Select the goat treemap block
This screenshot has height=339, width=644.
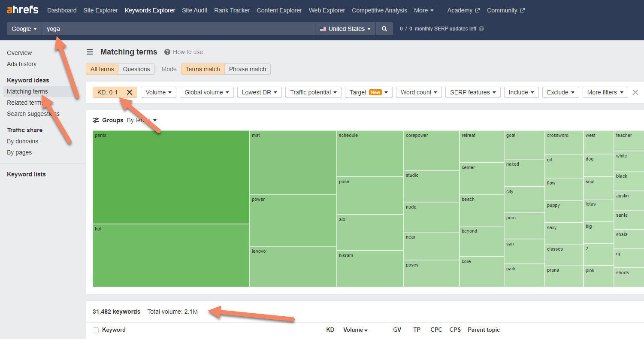524,145
